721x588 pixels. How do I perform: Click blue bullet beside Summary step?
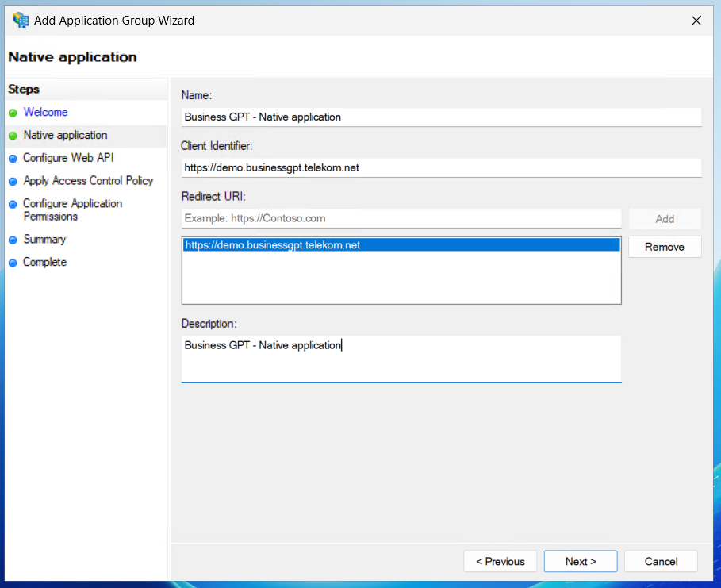coord(13,240)
